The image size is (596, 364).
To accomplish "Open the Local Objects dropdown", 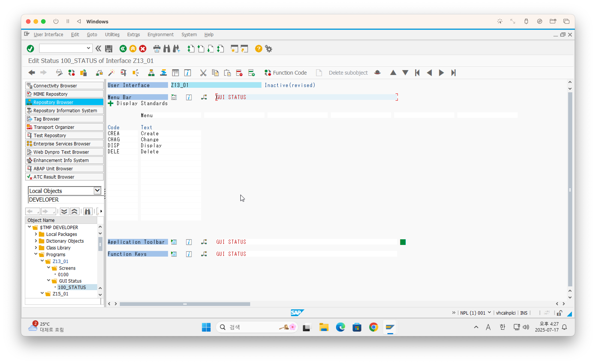I will 97,190.
